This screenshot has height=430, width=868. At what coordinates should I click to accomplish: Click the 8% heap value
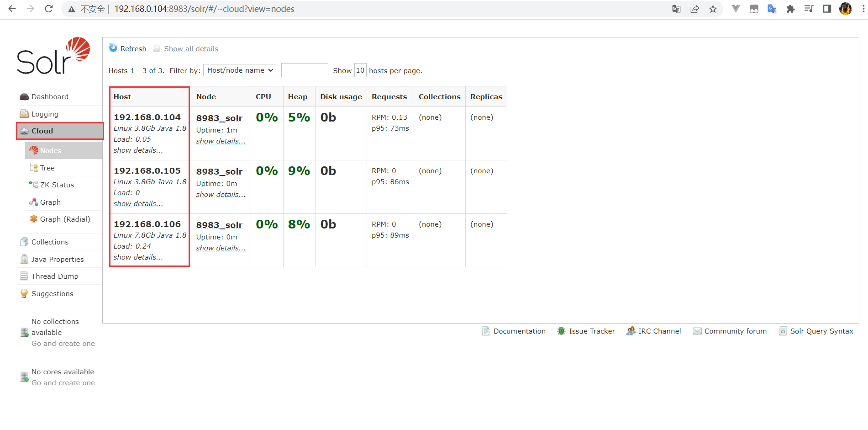pyautogui.click(x=299, y=224)
